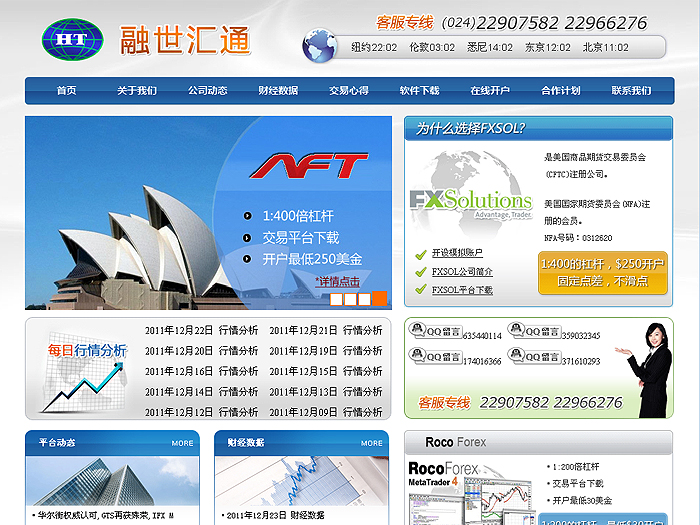
Task: Select 在线开户 in the navigation bar
Action: [490, 91]
